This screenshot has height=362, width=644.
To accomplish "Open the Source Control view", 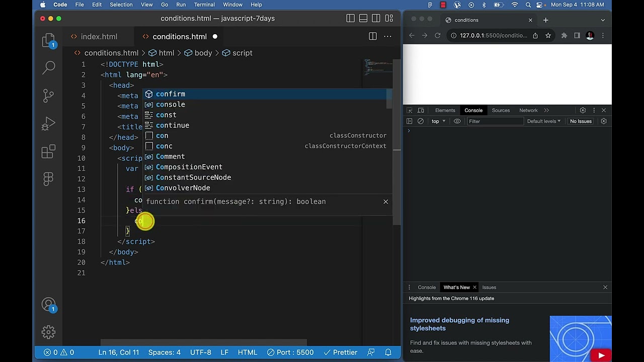I will click(x=49, y=95).
